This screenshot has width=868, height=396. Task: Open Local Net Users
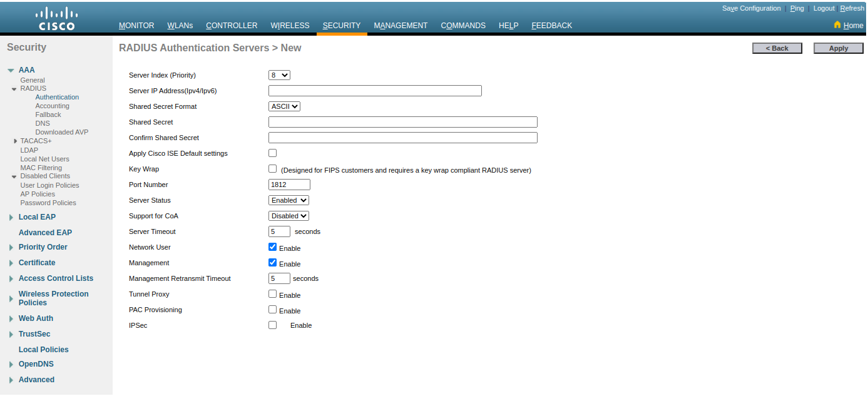point(44,159)
